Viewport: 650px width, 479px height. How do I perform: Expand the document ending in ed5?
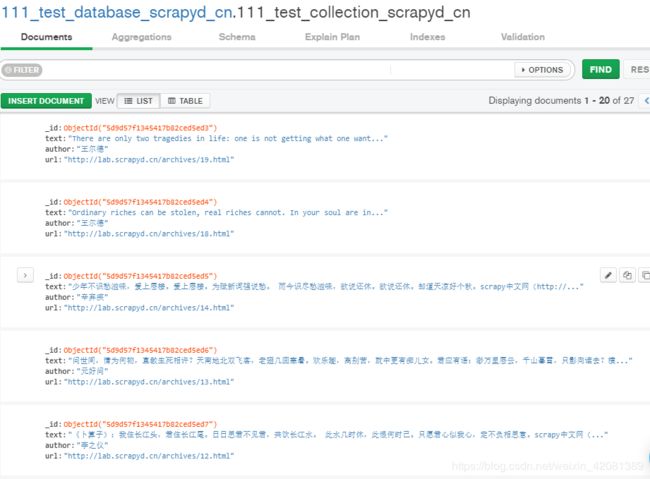click(25, 275)
